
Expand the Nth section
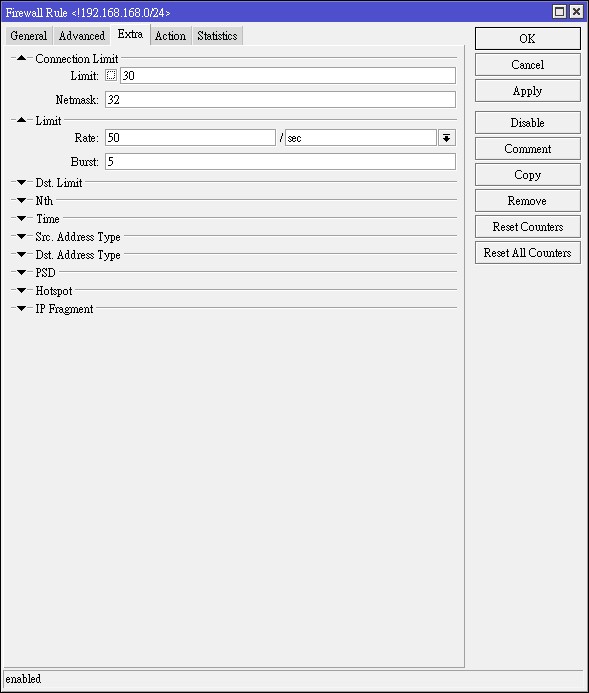[x=21, y=200]
